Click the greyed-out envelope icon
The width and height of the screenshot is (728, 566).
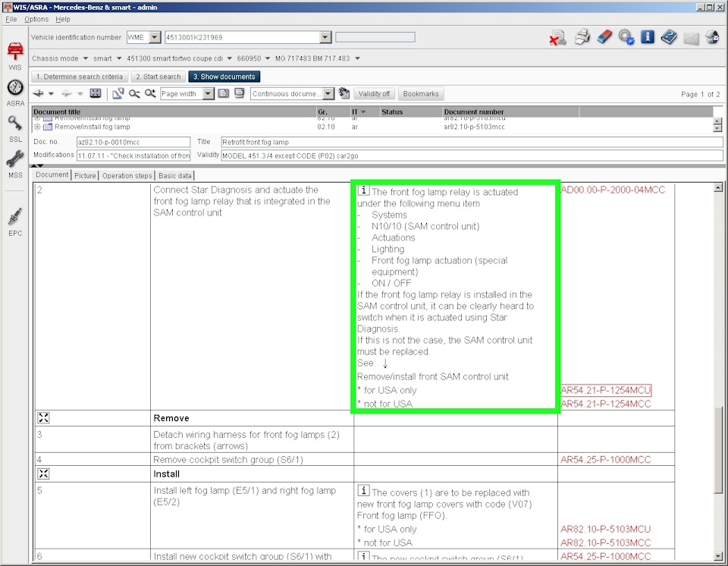click(x=691, y=38)
